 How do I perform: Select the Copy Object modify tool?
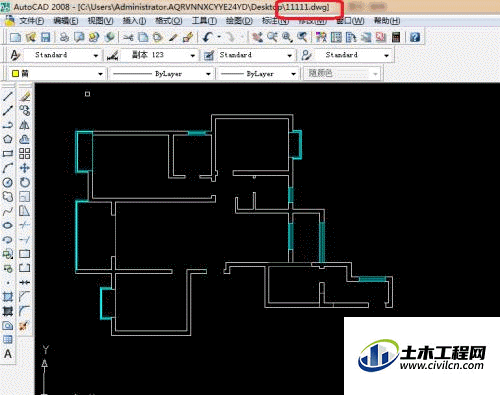24,111
